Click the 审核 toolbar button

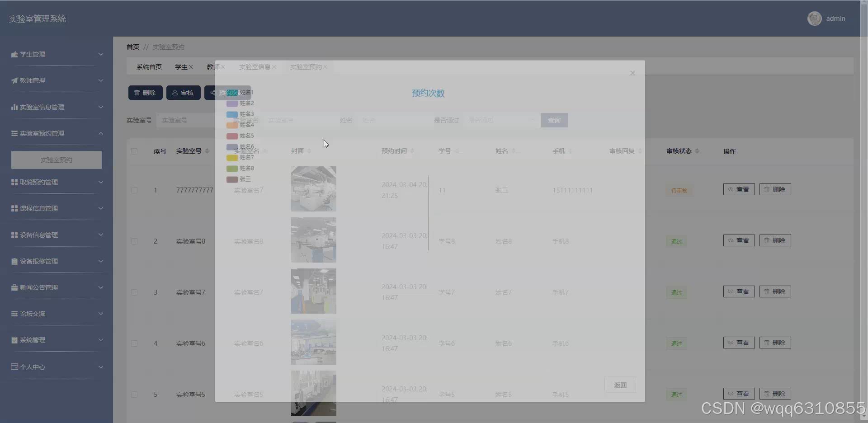[x=183, y=93]
